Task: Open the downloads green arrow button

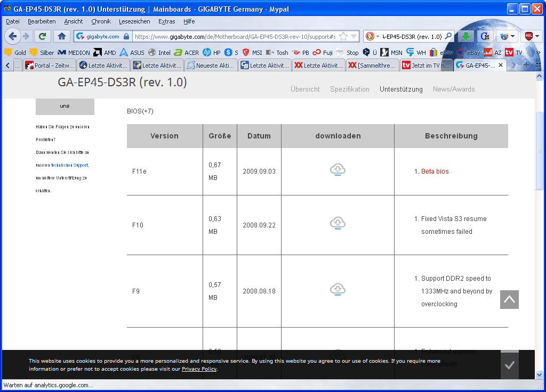Action: pyautogui.click(x=466, y=36)
